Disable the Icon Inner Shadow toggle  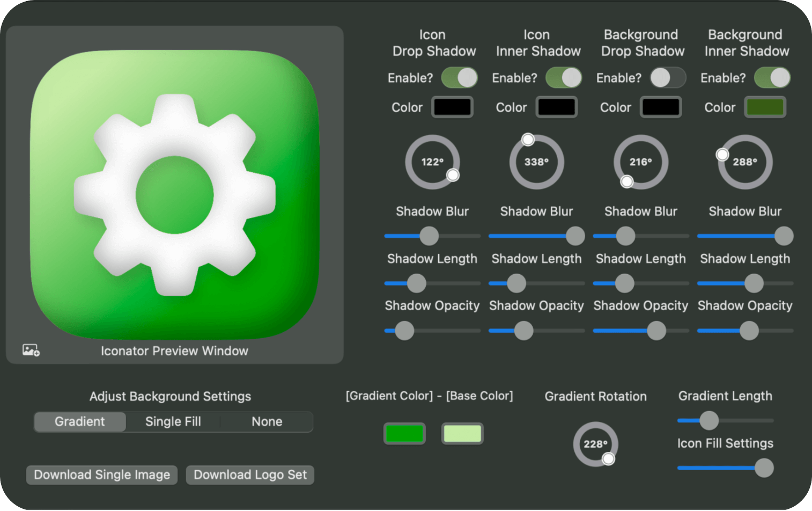[x=564, y=78]
